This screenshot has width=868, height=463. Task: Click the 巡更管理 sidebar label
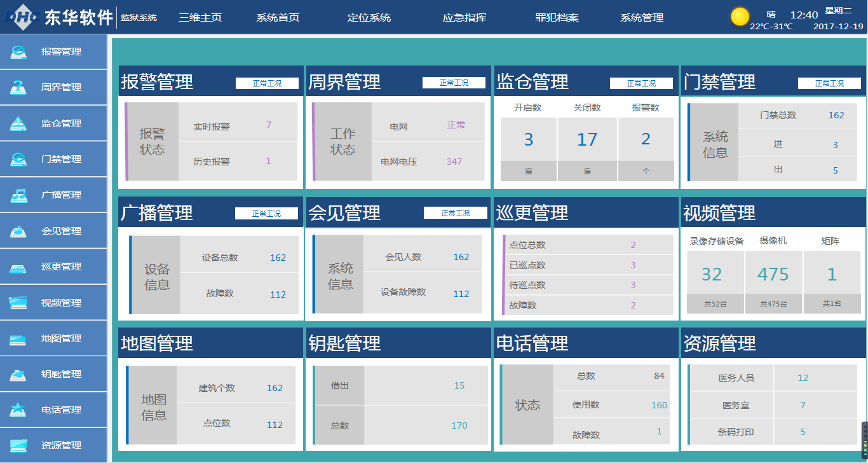coord(61,267)
